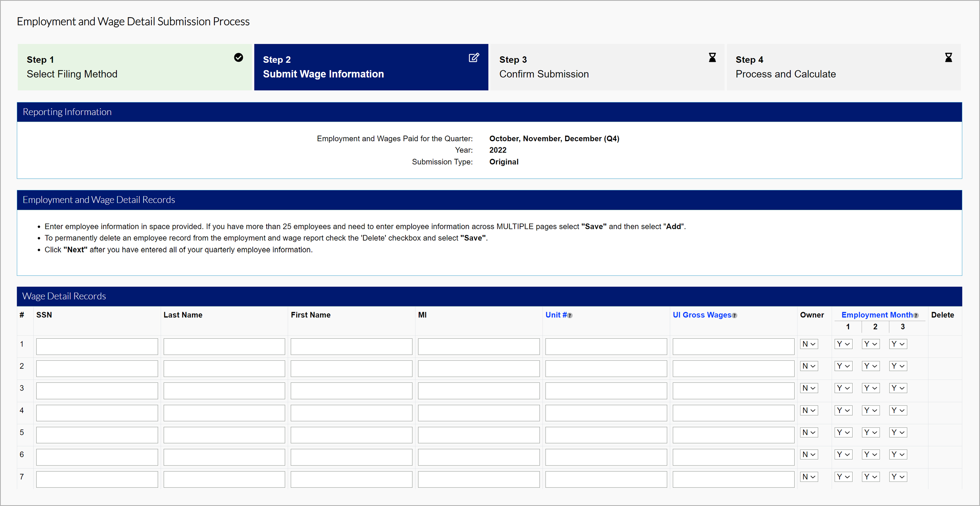The width and height of the screenshot is (980, 506).
Task: Click the SSN field in row 1
Action: (x=97, y=346)
